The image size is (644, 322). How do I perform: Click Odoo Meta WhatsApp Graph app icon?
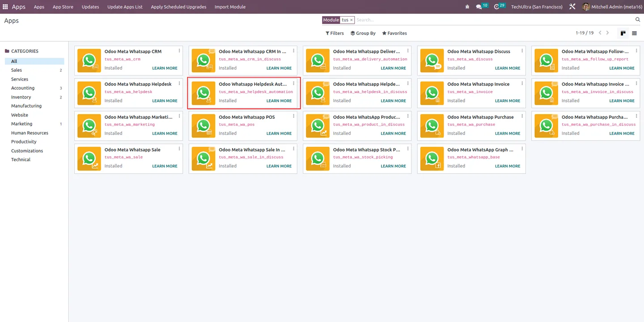tap(432, 159)
